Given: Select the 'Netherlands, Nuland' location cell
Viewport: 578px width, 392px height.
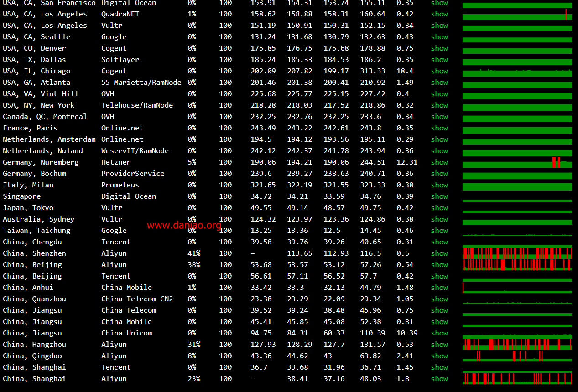Looking at the screenshot, I should [43, 151].
